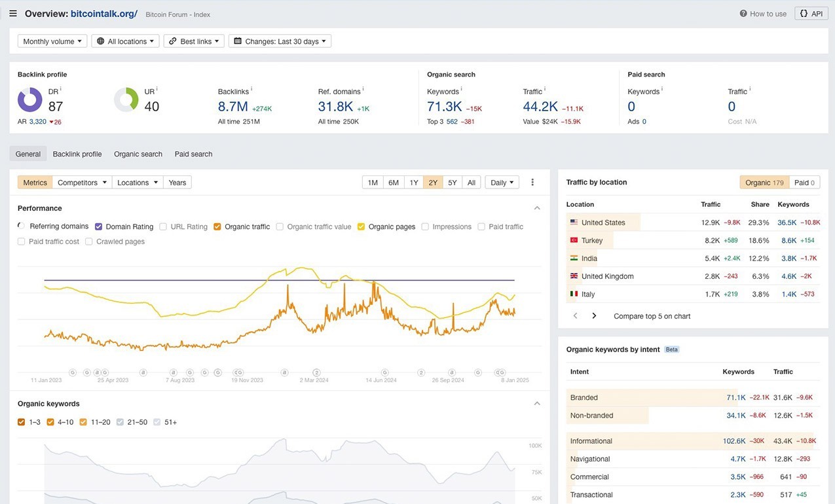Click the paid Keywords info icon

pos(662,89)
